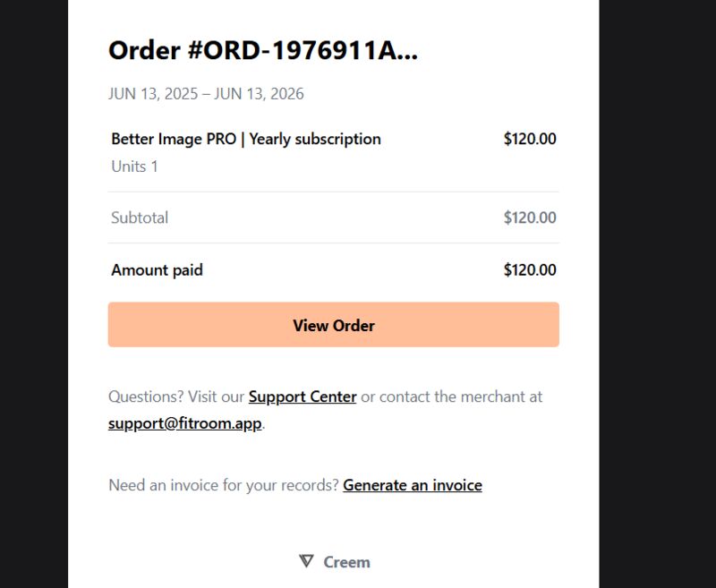The width and height of the screenshot is (716, 588).
Task: Click the orange View Order button
Action: [x=333, y=325]
